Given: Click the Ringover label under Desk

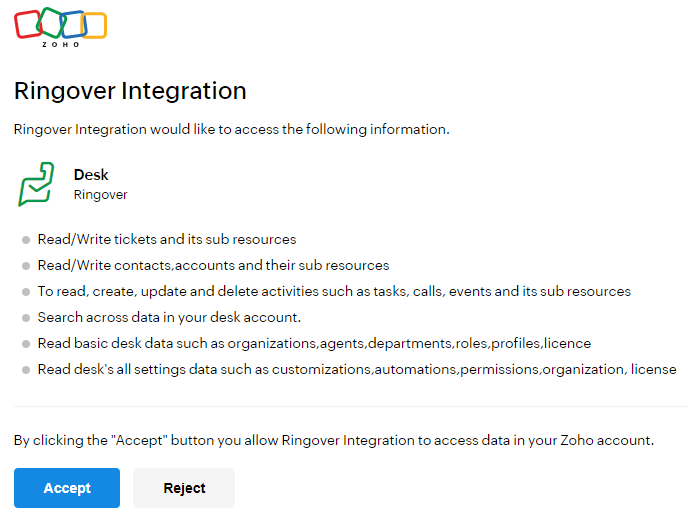Looking at the screenshot, I should pyautogui.click(x=100, y=194).
